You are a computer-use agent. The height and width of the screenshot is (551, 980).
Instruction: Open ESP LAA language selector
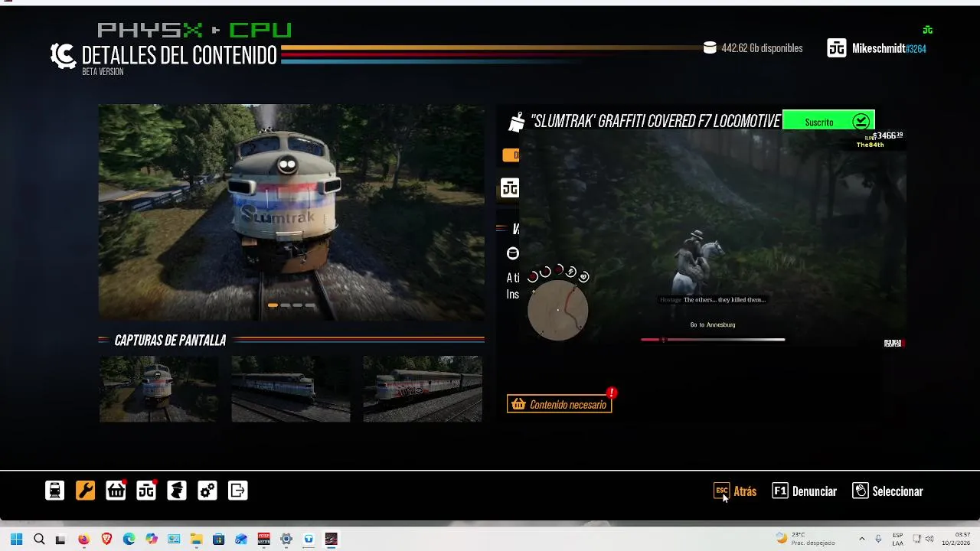[897, 539]
